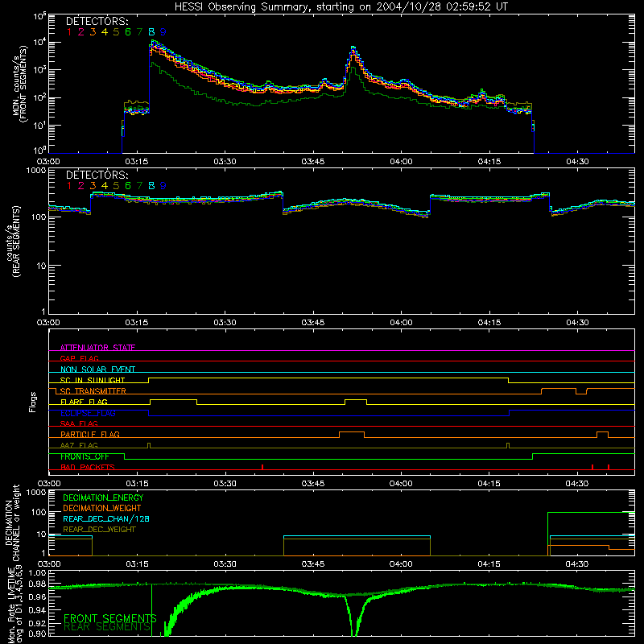
Task: Click the 03:45 tick label under Flags plot
Action: pos(313,484)
